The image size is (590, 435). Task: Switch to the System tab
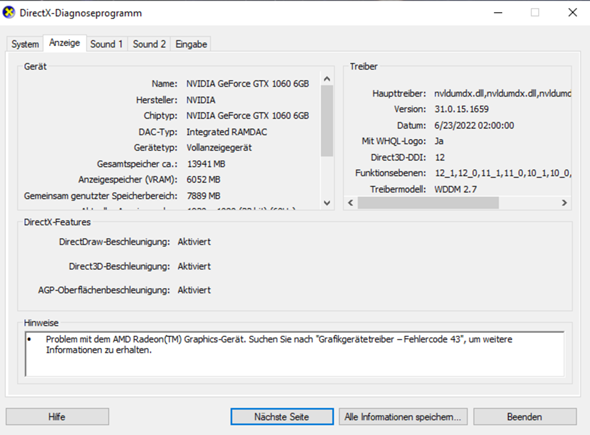(25, 44)
